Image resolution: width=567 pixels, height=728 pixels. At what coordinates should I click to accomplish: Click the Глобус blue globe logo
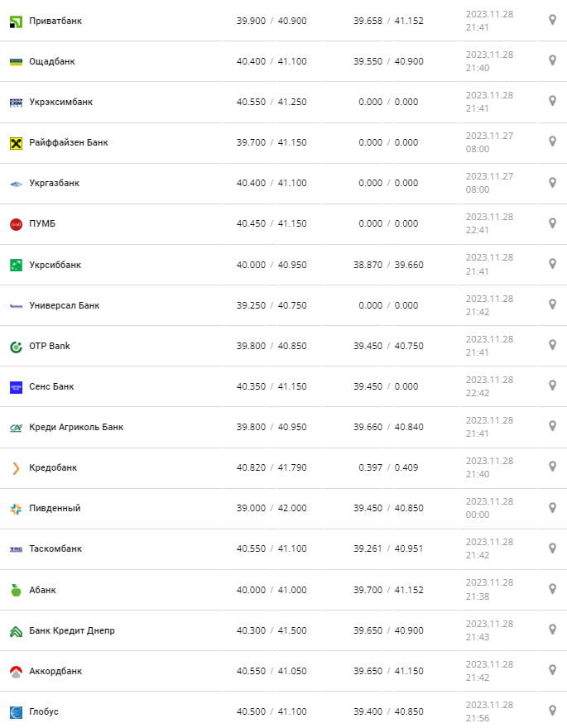coord(16,712)
